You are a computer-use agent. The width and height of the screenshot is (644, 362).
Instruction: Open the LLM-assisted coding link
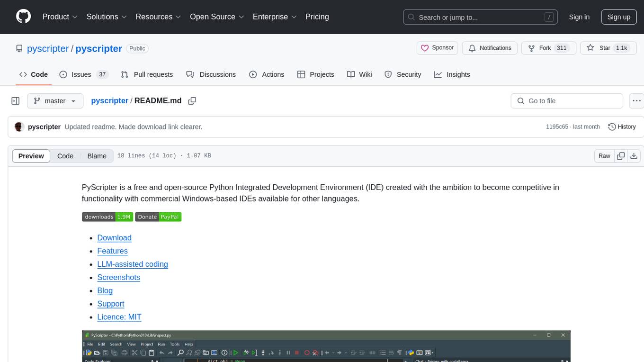coord(133,264)
